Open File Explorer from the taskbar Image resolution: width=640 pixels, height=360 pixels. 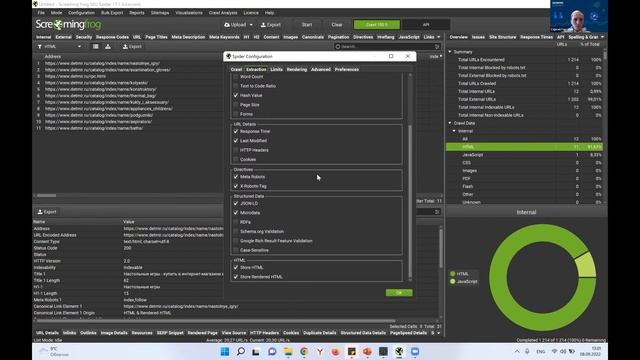tap(288, 351)
